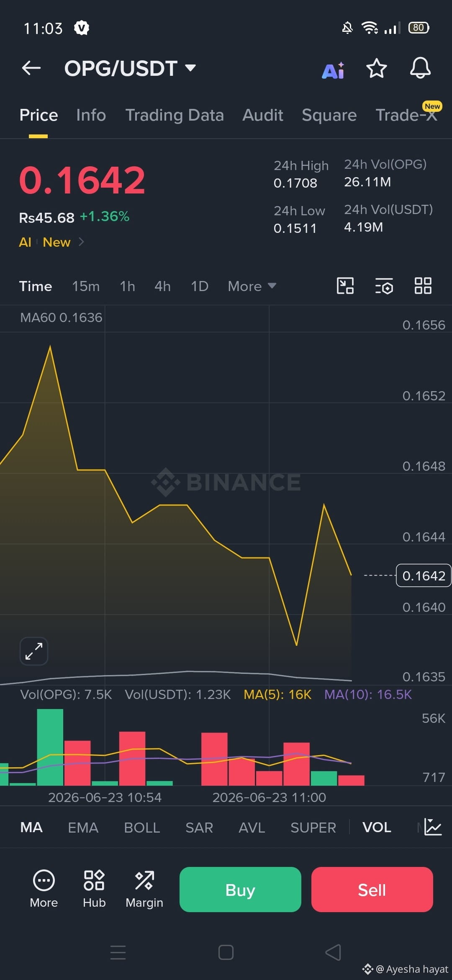Viewport: 452px width, 980px height.
Task: Tap the red Sell button
Action: (372, 890)
